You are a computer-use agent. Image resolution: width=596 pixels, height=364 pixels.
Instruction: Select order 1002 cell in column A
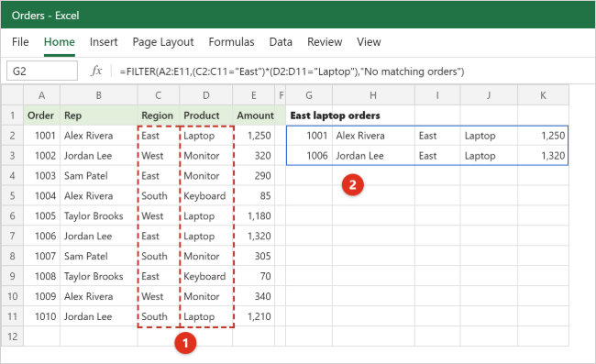pos(42,156)
